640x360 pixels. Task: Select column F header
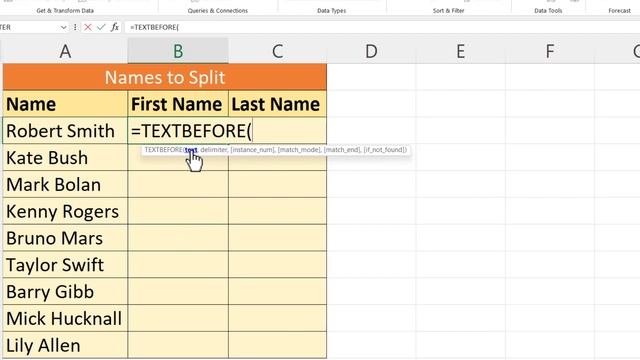click(x=550, y=51)
